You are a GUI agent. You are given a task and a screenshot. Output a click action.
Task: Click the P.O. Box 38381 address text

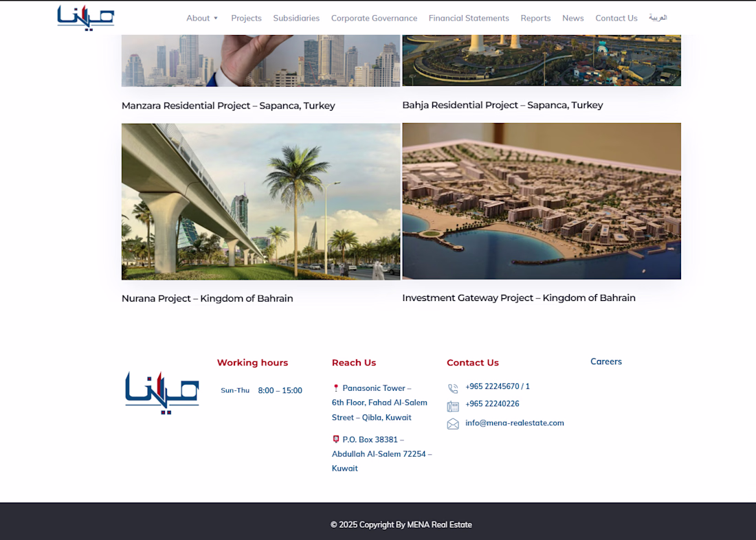(382, 453)
